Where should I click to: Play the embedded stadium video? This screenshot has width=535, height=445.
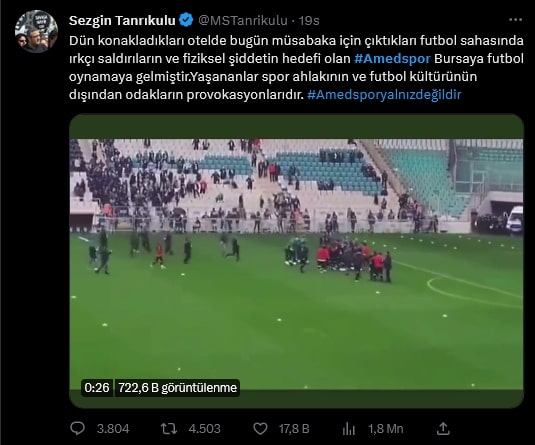pos(296,261)
